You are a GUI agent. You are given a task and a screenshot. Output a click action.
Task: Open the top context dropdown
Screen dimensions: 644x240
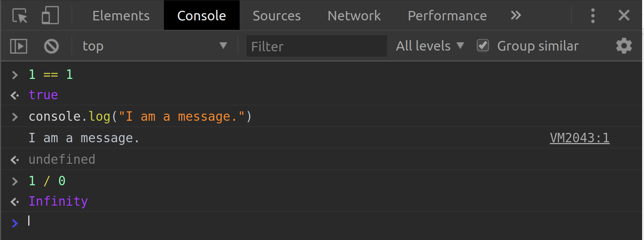point(154,46)
